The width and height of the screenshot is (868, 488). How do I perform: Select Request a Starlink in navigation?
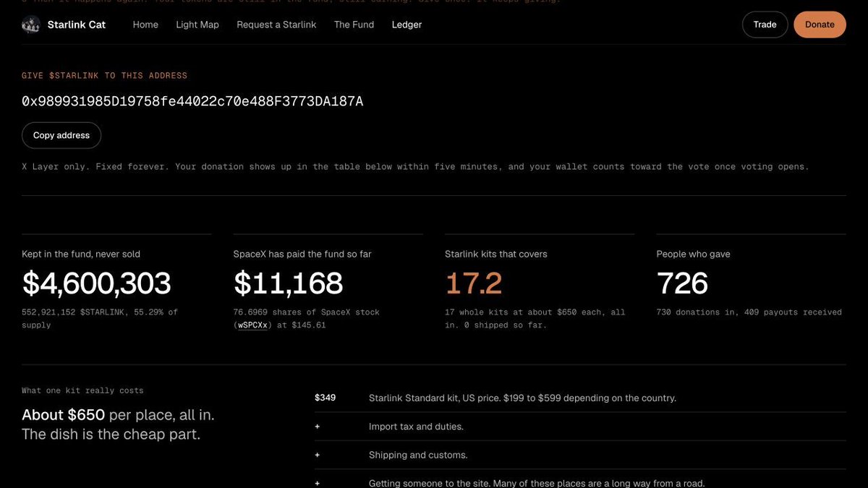[276, 25]
